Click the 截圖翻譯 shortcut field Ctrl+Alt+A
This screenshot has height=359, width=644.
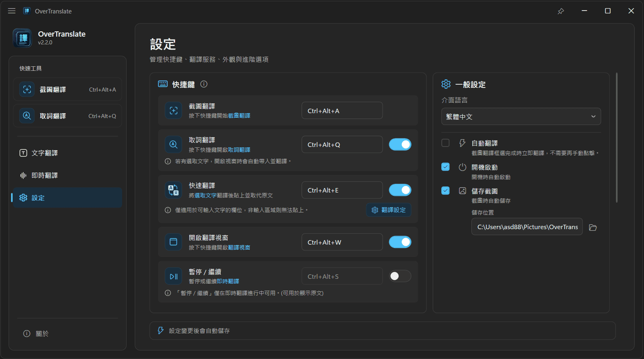pos(342,111)
